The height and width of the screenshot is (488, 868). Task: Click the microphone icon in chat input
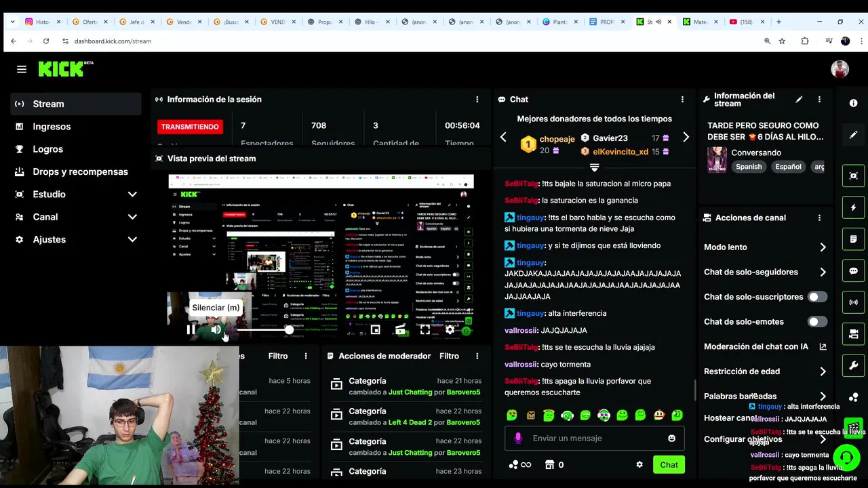click(x=518, y=438)
